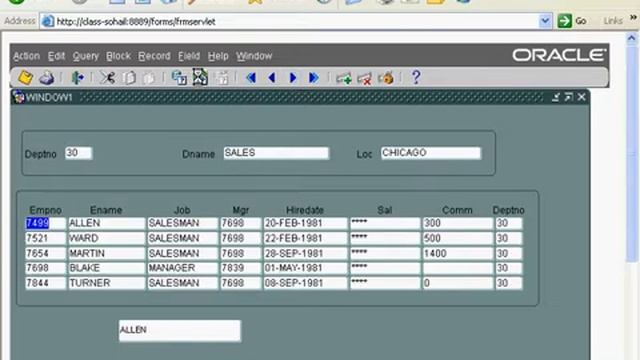Open the Window menu
Image resolution: width=640 pixels, height=360 pixels.
[254, 56]
